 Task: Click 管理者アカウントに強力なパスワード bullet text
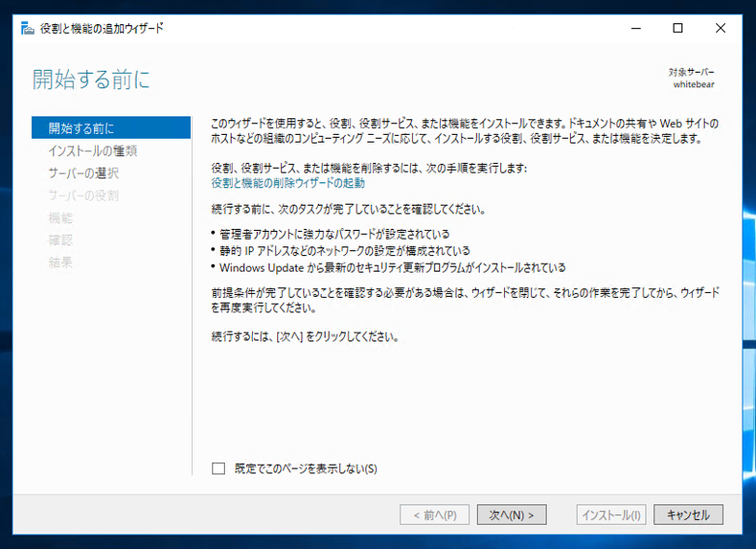(334, 235)
